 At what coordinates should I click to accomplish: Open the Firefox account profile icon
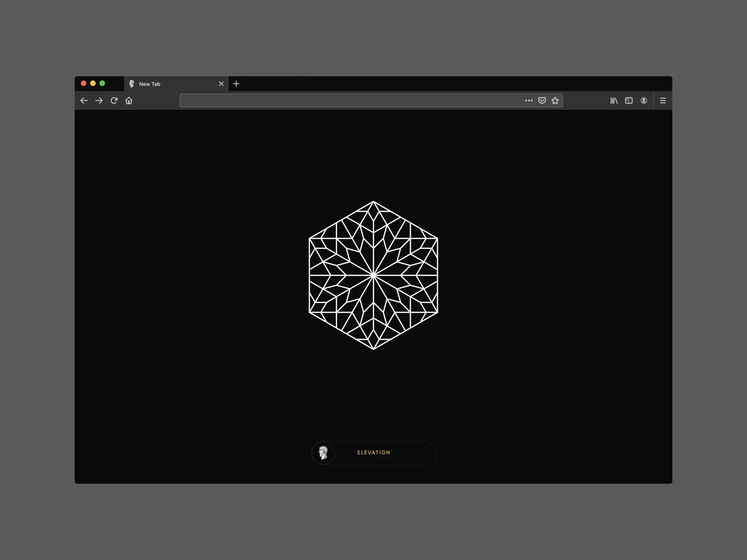[x=644, y=100]
